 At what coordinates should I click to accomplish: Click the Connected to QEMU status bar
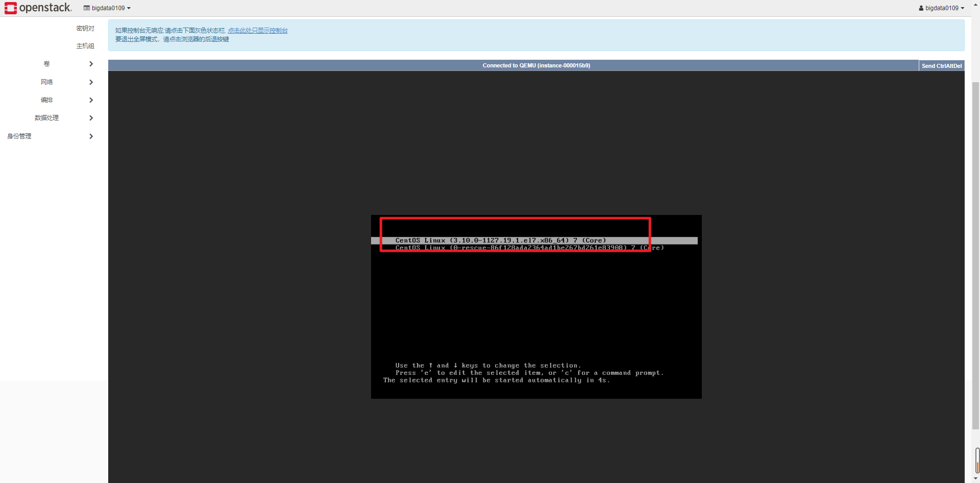(513, 65)
